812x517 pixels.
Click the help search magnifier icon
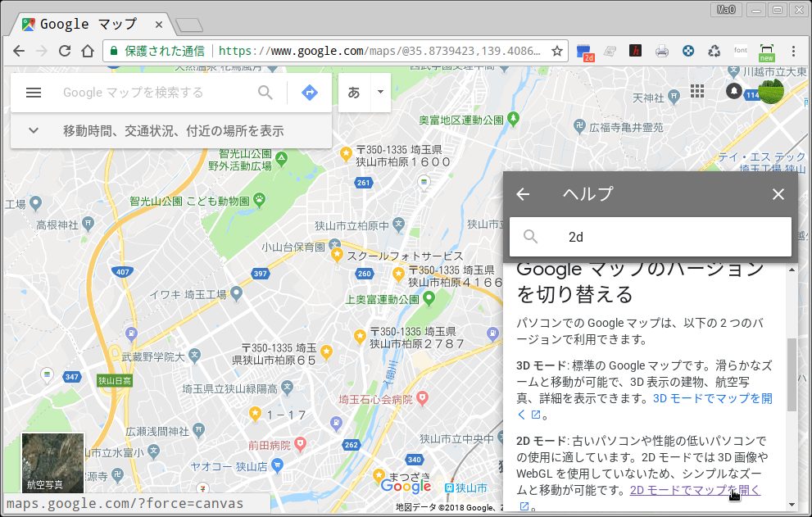tap(530, 237)
